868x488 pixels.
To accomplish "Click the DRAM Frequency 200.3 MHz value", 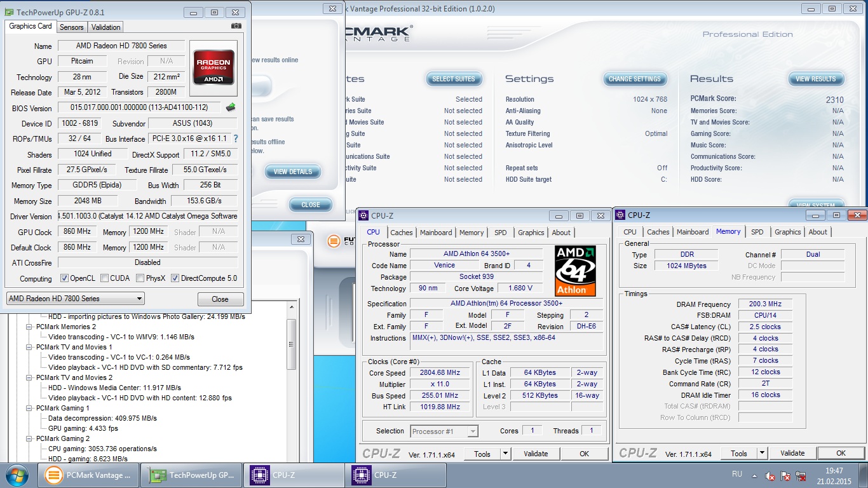I will 765,304.
